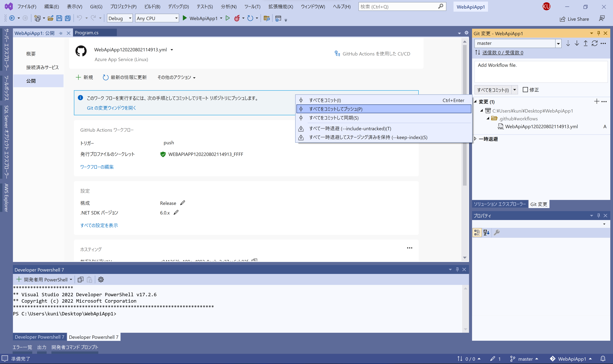Open Debug configuration dropdown
The height and width of the screenshot is (364, 613).
pos(130,18)
